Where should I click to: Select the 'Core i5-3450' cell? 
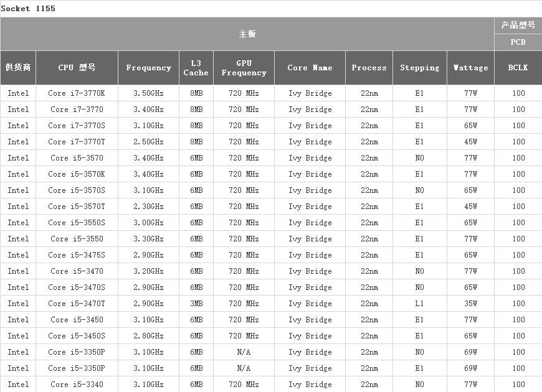(x=77, y=320)
